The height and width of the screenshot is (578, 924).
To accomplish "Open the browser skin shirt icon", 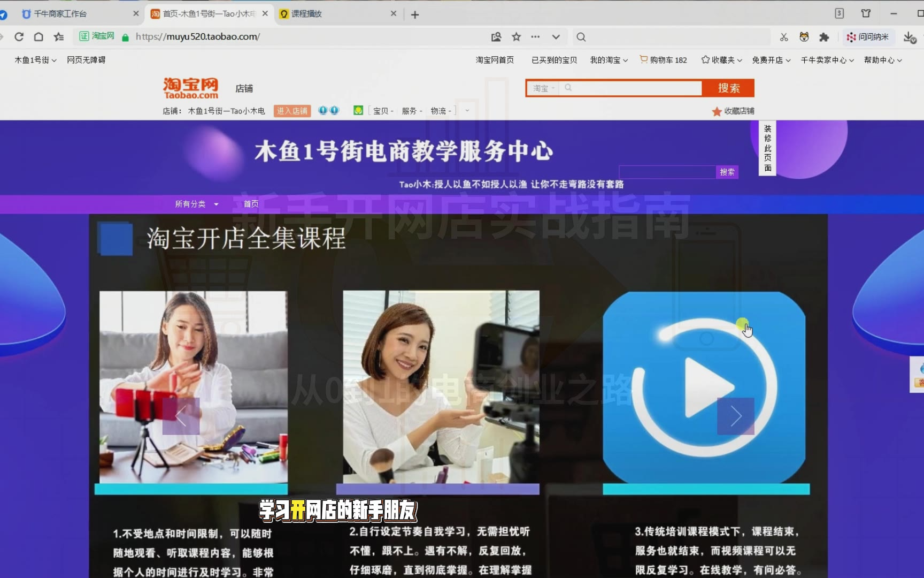I will coord(866,13).
